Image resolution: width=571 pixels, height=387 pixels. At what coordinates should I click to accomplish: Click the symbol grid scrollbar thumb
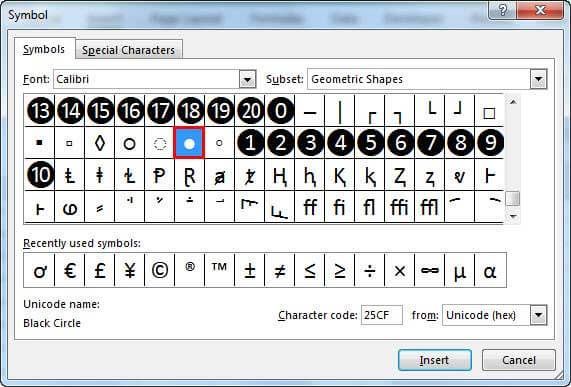coord(513,199)
